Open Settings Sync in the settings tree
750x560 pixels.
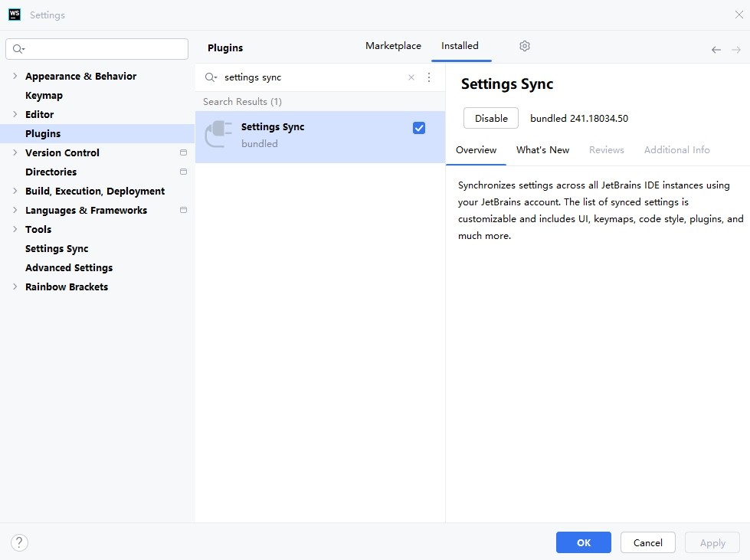57,248
